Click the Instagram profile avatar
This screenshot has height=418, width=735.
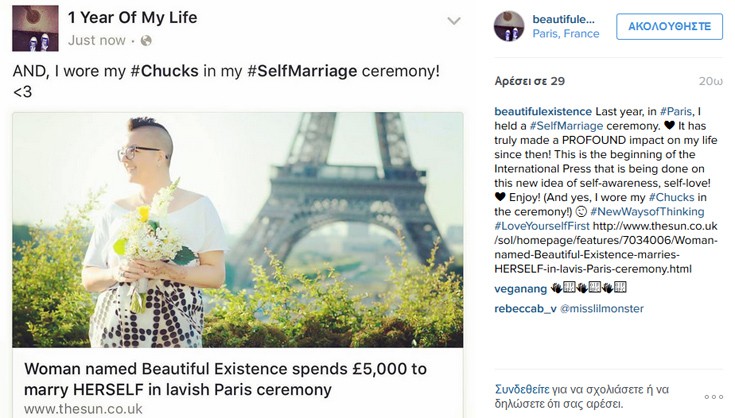click(x=509, y=26)
